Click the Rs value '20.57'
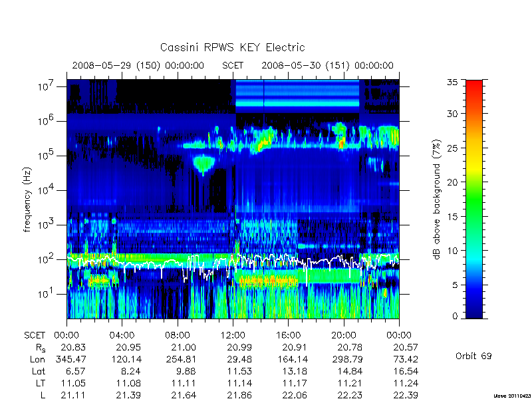532x399 pixels. (406, 347)
